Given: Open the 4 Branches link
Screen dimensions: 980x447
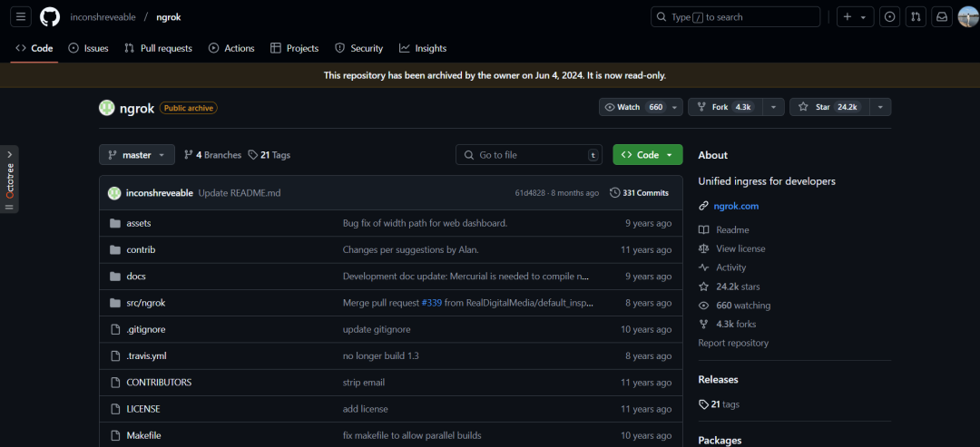Looking at the screenshot, I should (x=212, y=155).
